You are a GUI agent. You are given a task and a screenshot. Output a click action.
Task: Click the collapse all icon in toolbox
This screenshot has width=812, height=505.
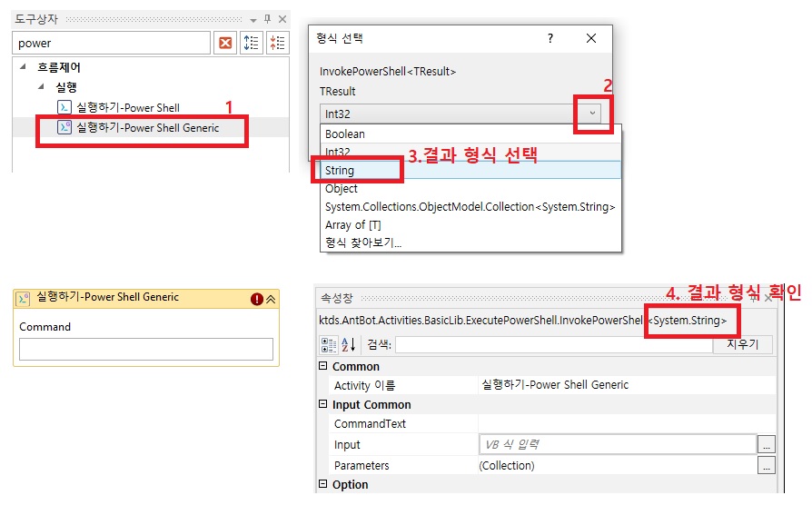(x=276, y=43)
